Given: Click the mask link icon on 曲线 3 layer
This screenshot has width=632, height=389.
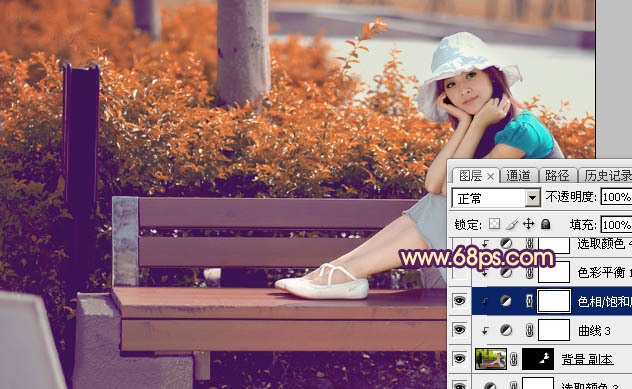Looking at the screenshot, I should (x=530, y=331).
